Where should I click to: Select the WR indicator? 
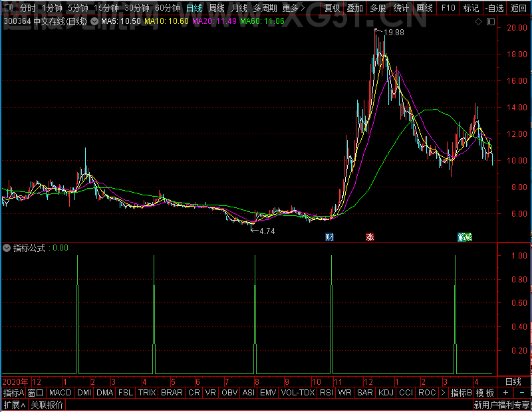point(344,393)
